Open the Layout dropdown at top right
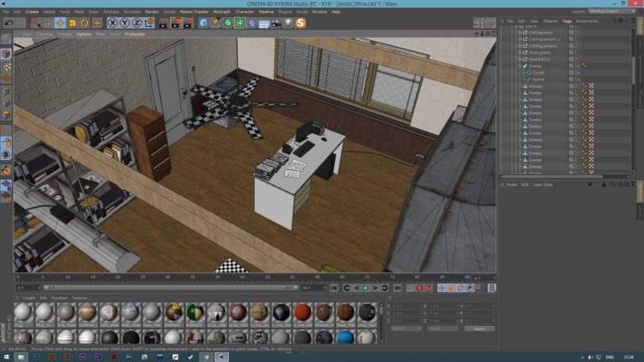 coord(612,12)
